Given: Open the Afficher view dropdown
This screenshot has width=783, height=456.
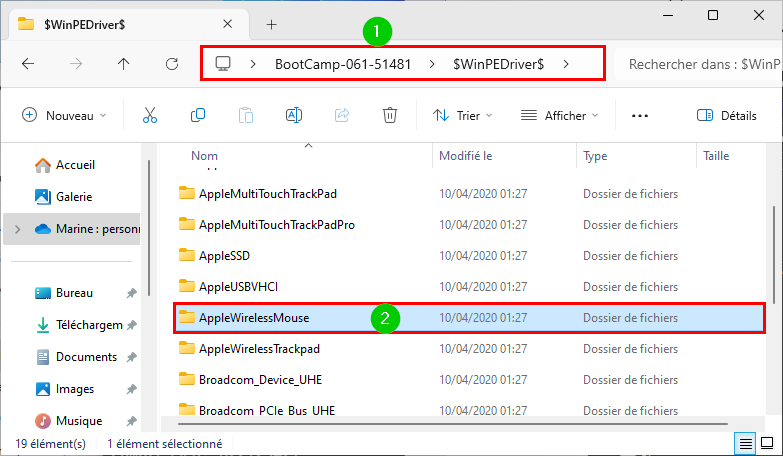Looking at the screenshot, I should 559,115.
